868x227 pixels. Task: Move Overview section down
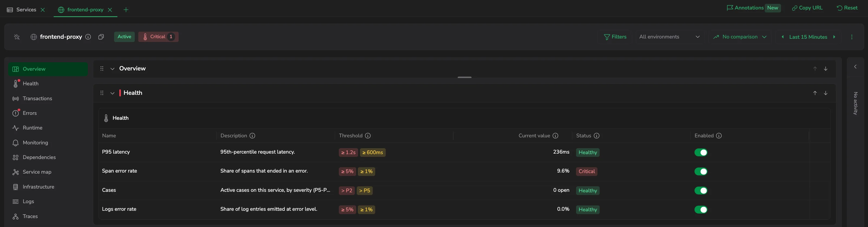coord(825,69)
